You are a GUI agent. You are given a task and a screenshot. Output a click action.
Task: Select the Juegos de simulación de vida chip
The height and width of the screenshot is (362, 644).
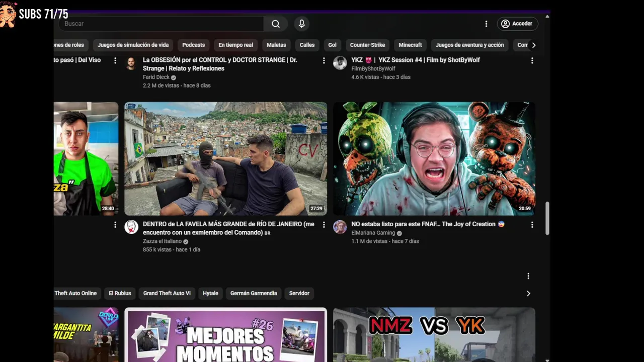[133, 45]
